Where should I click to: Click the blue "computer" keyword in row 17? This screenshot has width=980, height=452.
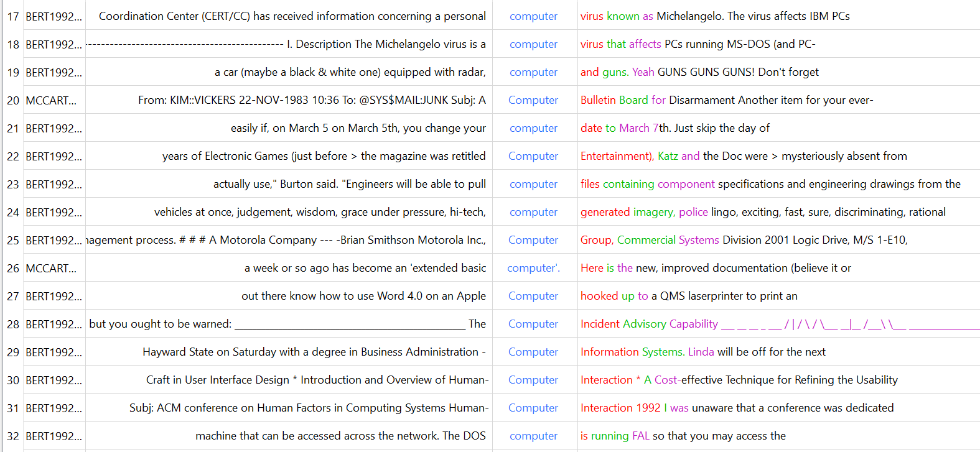[x=533, y=16]
